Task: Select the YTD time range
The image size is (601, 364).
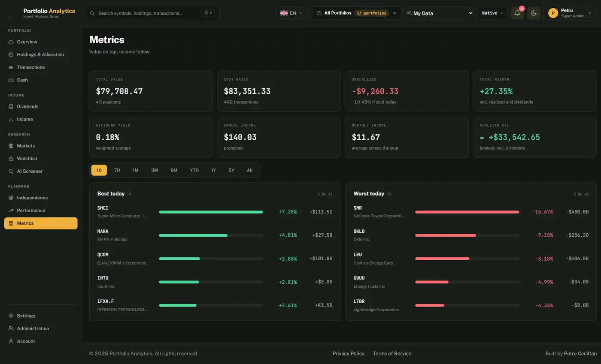Action: [x=194, y=170]
